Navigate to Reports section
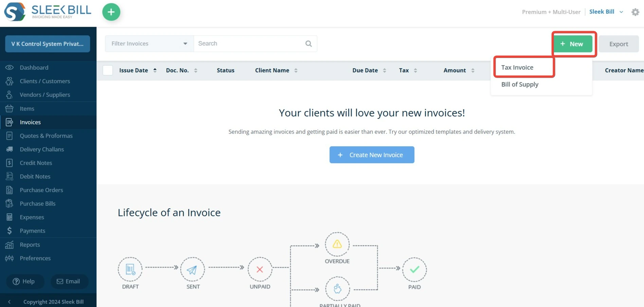The width and height of the screenshot is (644, 307). pos(30,245)
